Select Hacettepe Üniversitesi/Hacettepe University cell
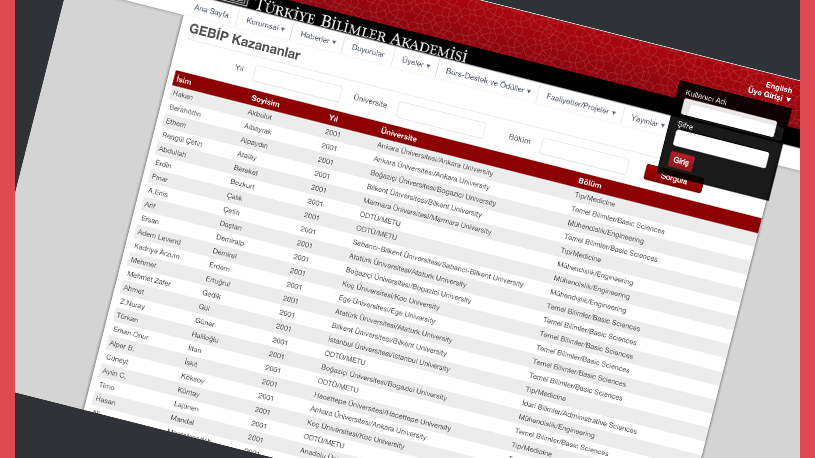The width and height of the screenshot is (815, 458). click(x=382, y=411)
